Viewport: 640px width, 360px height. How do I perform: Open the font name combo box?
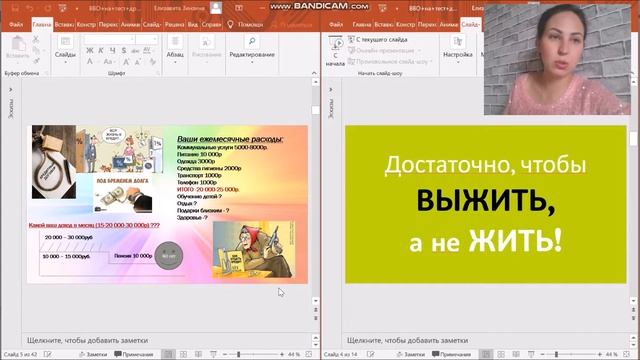[x=109, y=39]
